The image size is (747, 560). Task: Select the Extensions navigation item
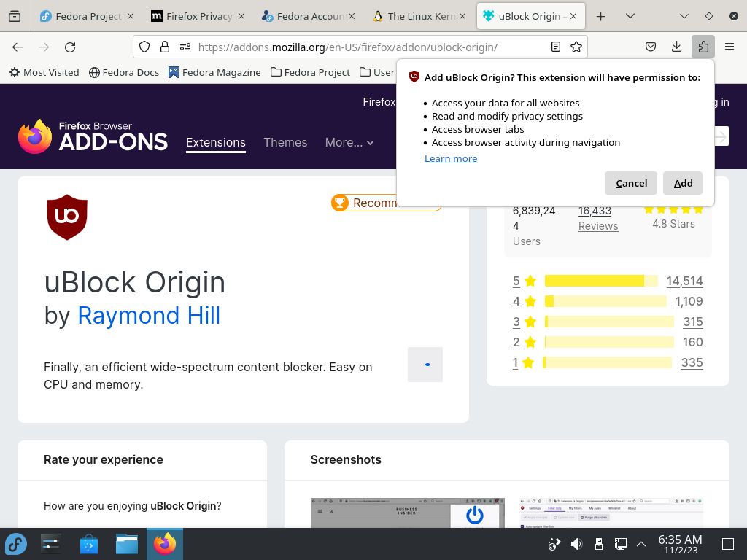pyautogui.click(x=216, y=142)
